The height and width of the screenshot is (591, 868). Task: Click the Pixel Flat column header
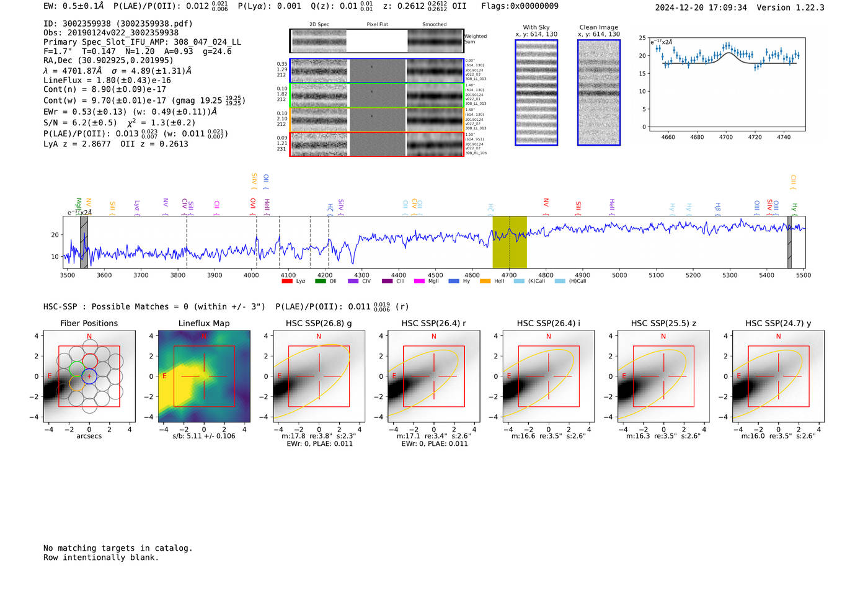pyautogui.click(x=377, y=24)
